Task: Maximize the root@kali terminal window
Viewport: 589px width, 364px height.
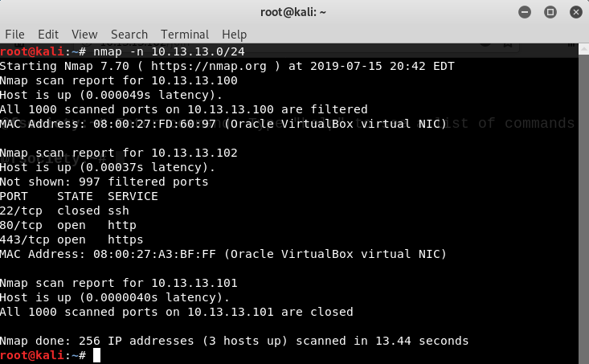Action: 550,12
